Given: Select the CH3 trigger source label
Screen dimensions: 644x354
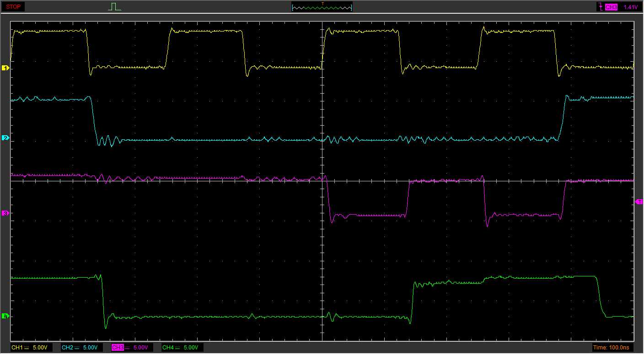Looking at the screenshot, I should pos(611,7).
